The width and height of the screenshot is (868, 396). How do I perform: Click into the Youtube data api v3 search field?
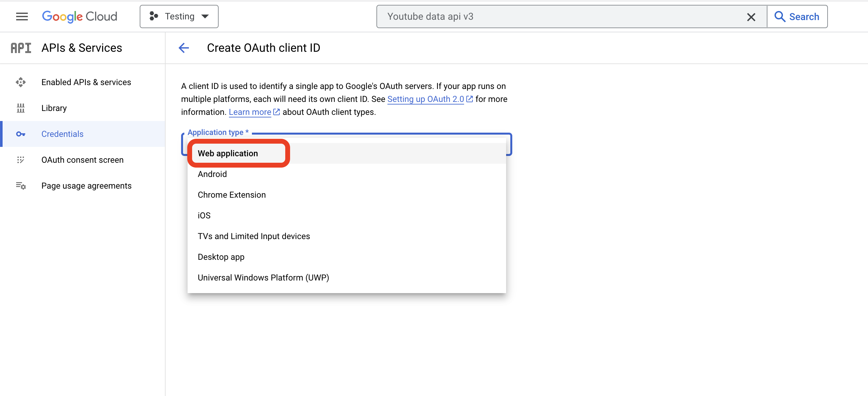(563, 16)
